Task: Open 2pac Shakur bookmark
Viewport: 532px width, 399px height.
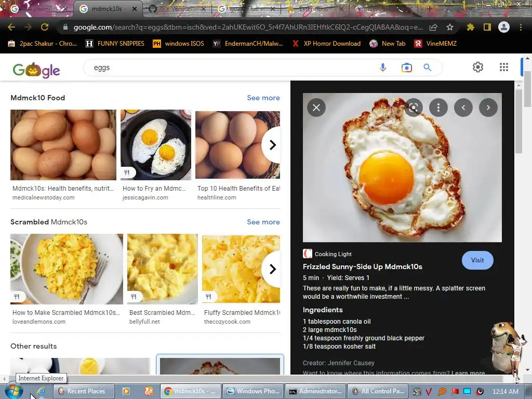Action: coord(42,44)
